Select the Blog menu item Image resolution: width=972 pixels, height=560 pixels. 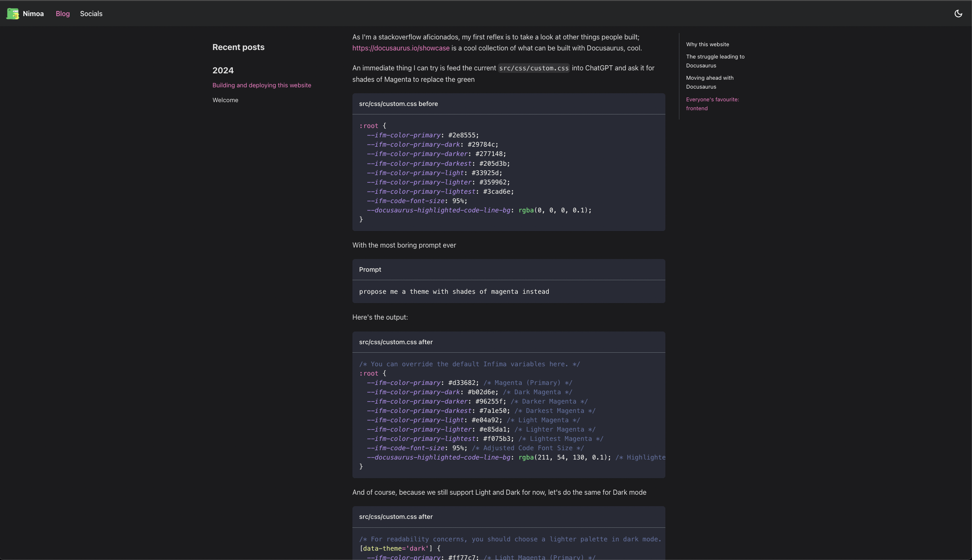[62, 14]
